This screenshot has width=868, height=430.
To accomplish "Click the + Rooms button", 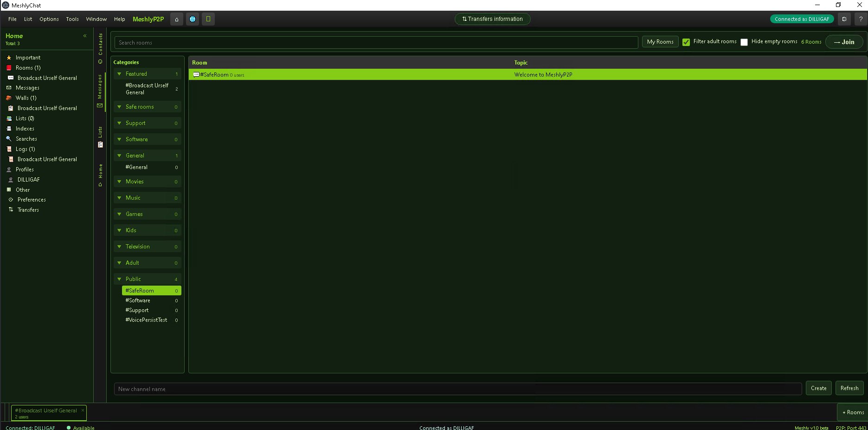I will tap(853, 412).
